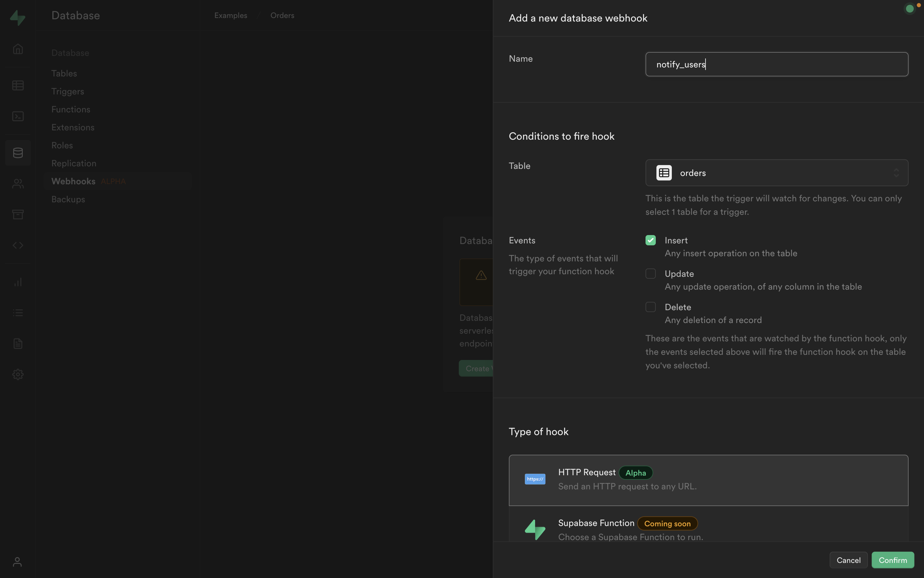Open Roles in Database menu
This screenshot has width=924, height=578.
(62, 145)
